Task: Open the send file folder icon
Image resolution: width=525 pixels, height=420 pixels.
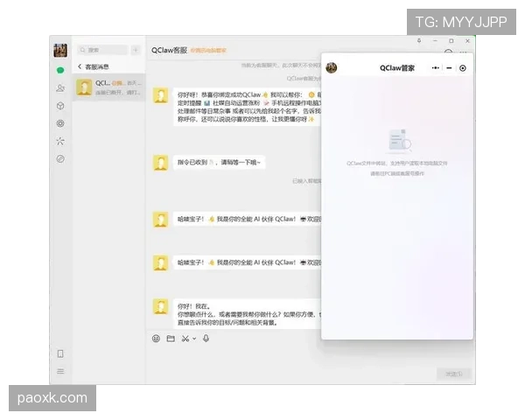Action: coord(171,339)
